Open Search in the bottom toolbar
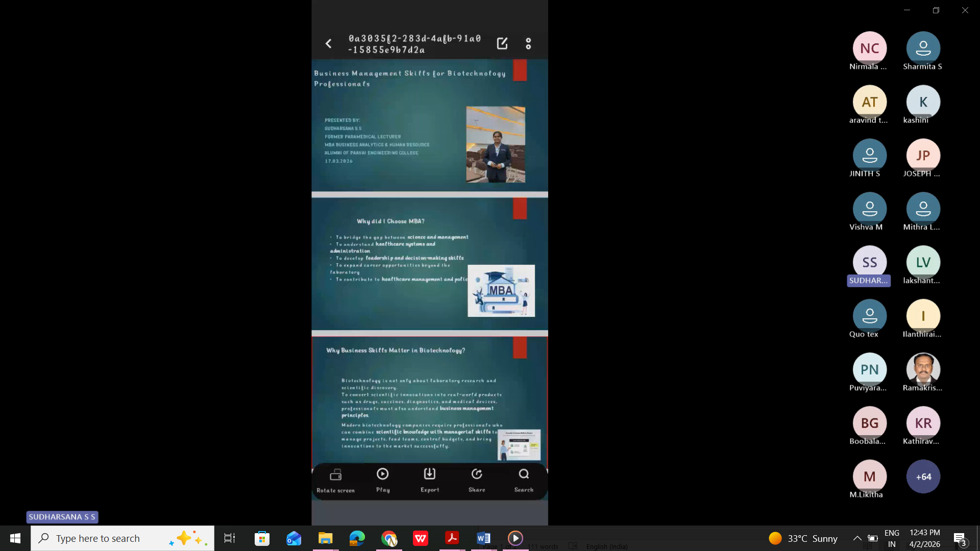Viewport: 980px width, 551px height. [524, 474]
